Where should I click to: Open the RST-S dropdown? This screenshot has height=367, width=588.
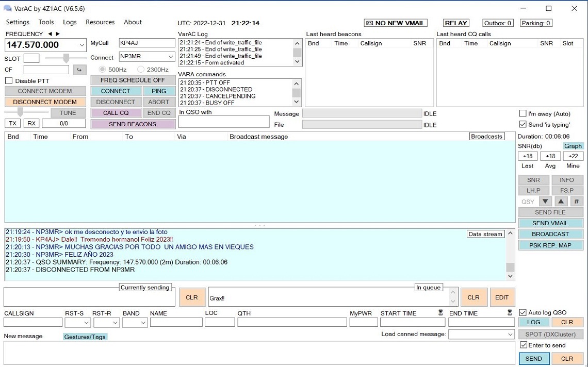pos(86,322)
